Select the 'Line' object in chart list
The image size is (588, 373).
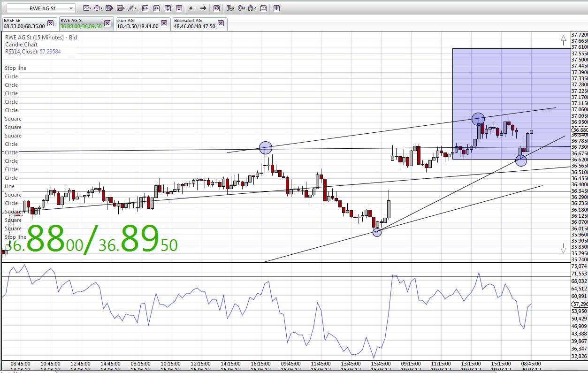(x=10, y=186)
